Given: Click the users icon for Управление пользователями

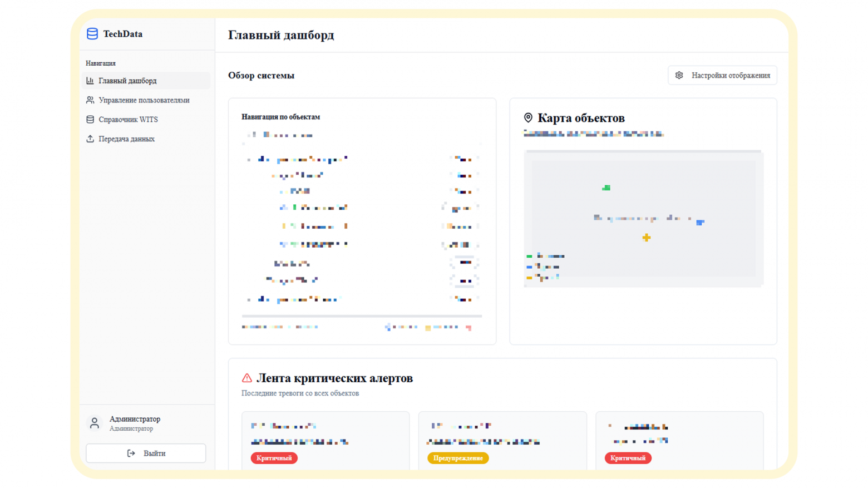Looking at the screenshot, I should point(90,100).
